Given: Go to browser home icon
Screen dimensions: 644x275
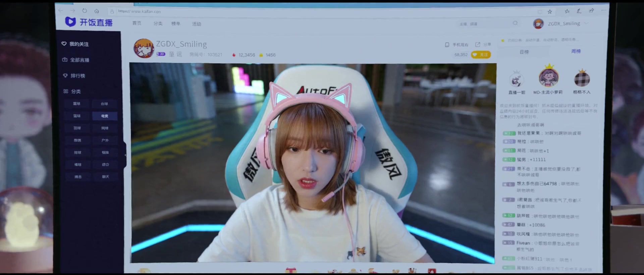Looking at the screenshot, I should [97, 11].
